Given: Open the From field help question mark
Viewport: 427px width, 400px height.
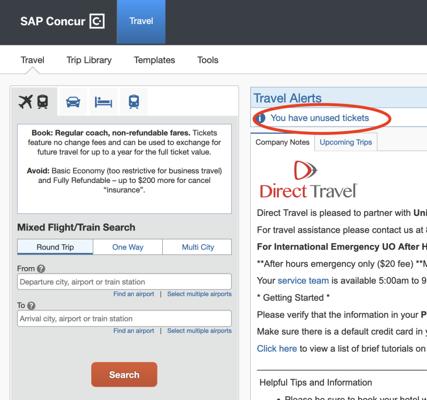Looking at the screenshot, I should click(x=41, y=269).
